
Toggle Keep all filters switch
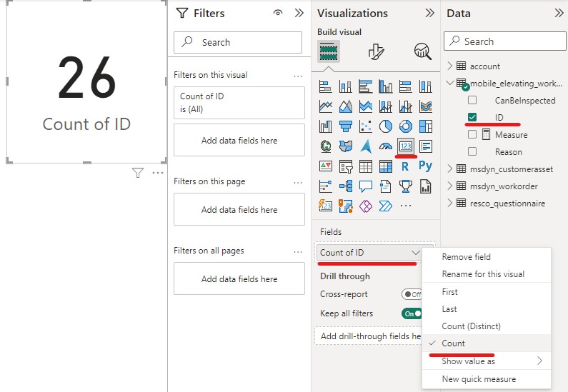[x=412, y=313]
